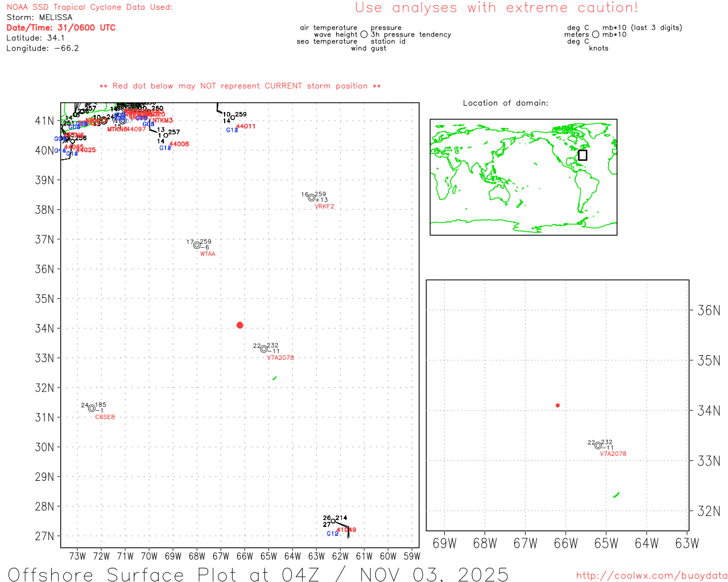Click the '3h pressure tendency' legend label
Viewport: 728px width, 582px height.
tap(411, 34)
